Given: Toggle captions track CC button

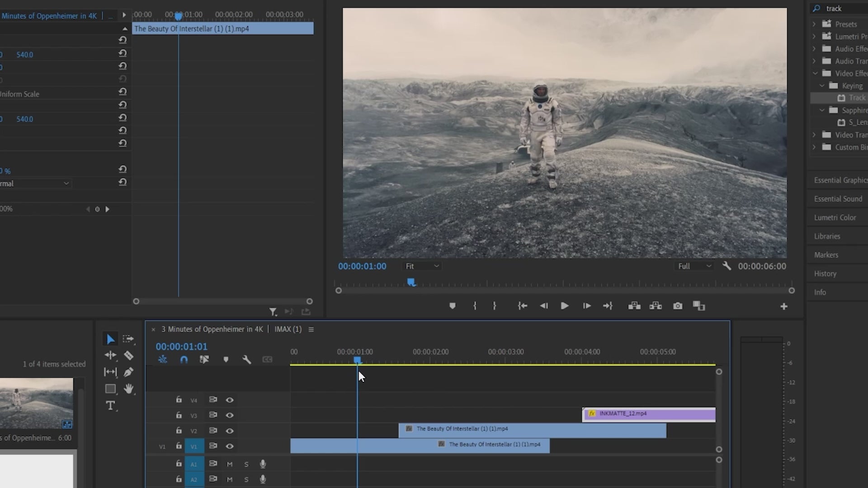Looking at the screenshot, I should coord(267,360).
